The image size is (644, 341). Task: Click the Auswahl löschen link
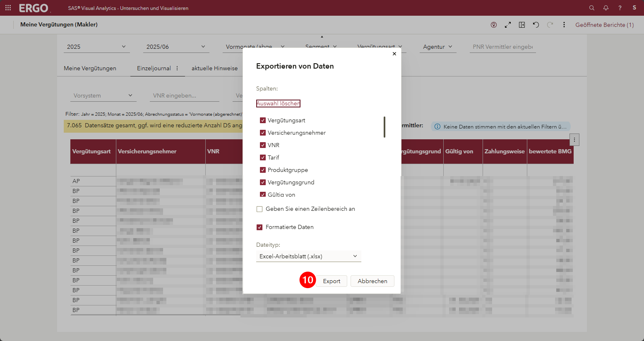point(278,103)
